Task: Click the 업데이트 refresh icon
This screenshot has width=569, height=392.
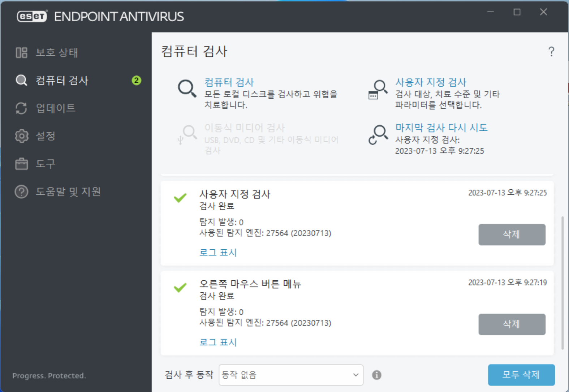Action: [x=21, y=108]
